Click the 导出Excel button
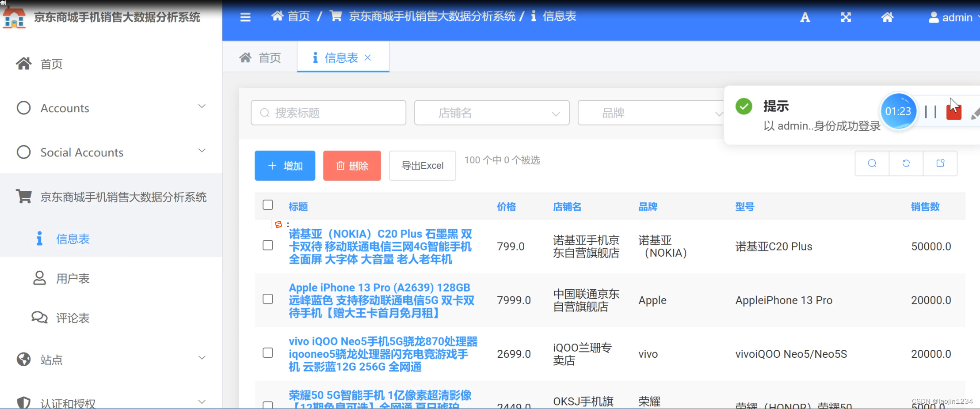This screenshot has width=980, height=409. tap(423, 166)
